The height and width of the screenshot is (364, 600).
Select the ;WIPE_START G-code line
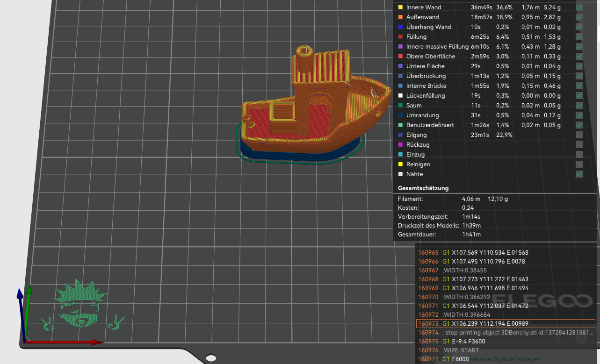click(x=506, y=350)
